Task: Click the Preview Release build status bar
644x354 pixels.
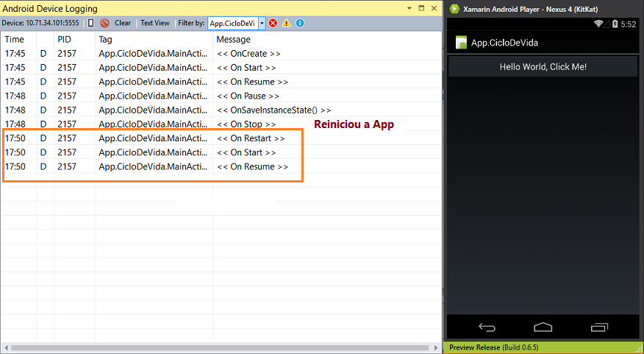Action: click(544, 347)
